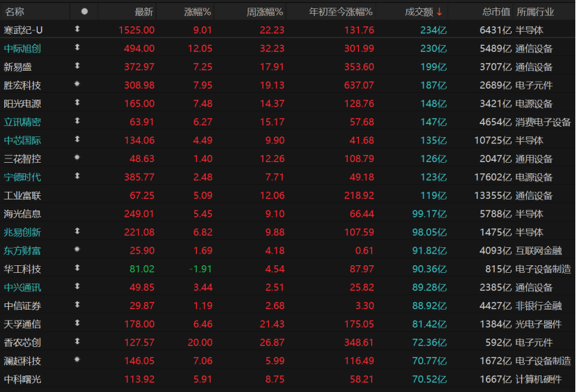Open the 中际旭创 stock link
The height and width of the screenshot is (392, 576).
pos(22,48)
